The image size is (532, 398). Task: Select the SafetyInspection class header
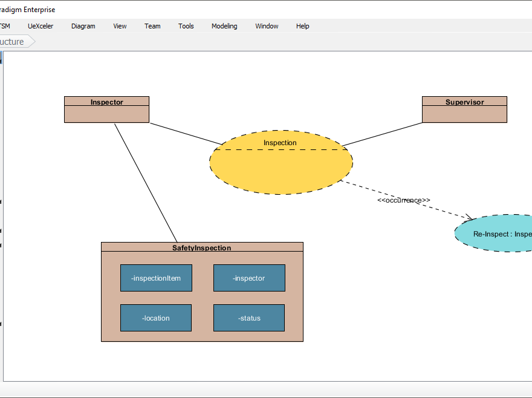coord(202,247)
